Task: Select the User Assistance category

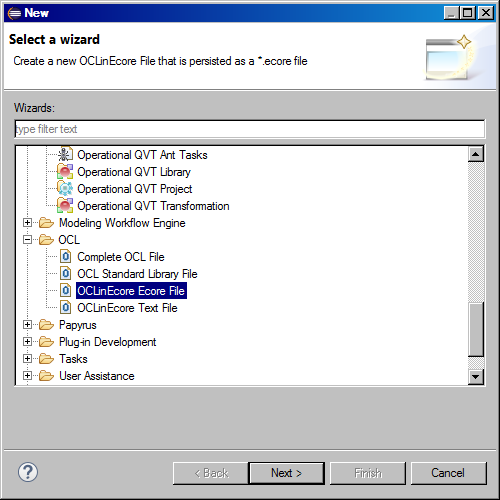Action: [x=97, y=376]
